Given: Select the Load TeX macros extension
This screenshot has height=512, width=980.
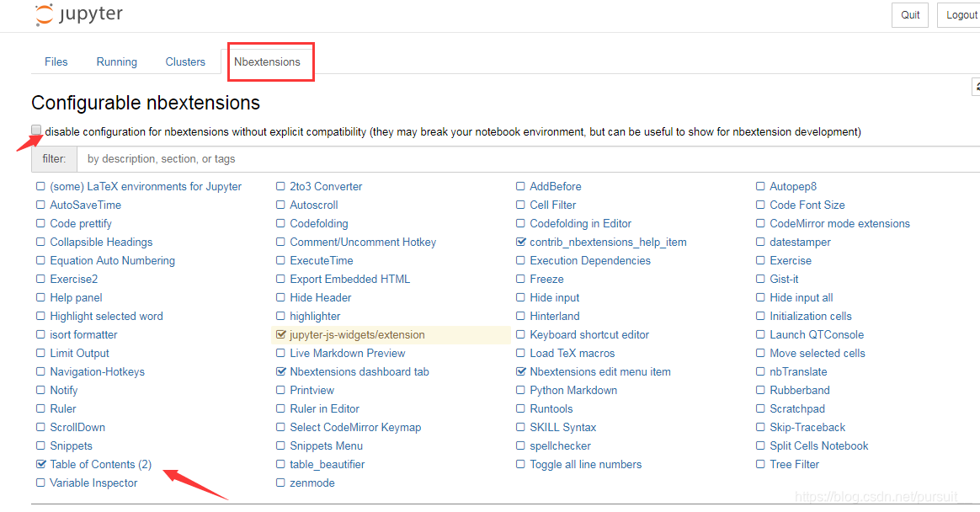Looking at the screenshot, I should [573, 353].
